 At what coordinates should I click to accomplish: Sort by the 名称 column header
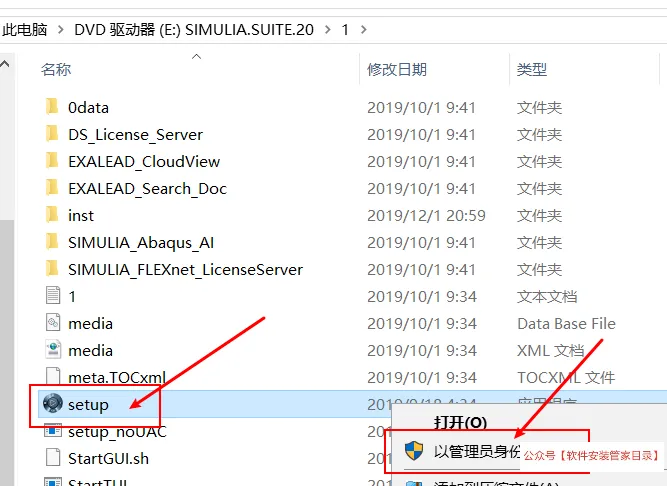56,69
